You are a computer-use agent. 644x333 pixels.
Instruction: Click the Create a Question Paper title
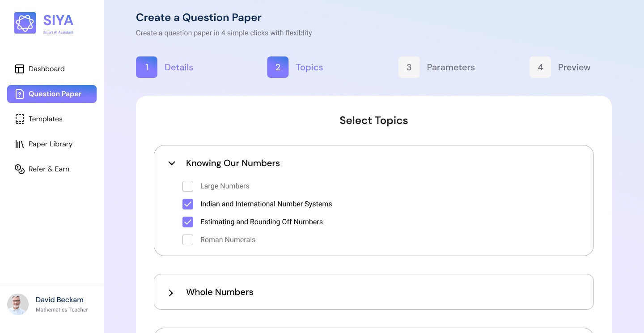click(199, 17)
